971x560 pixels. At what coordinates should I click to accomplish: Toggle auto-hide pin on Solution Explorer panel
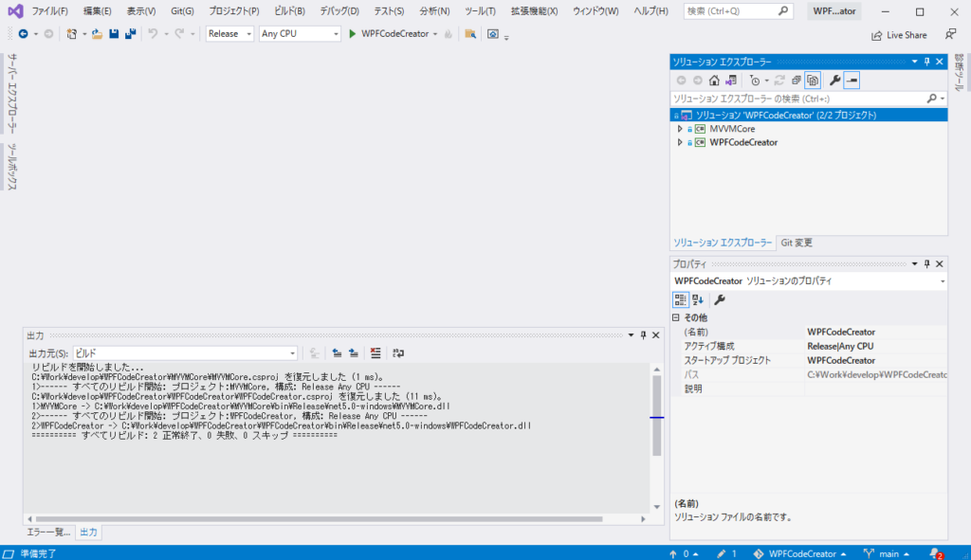tap(927, 62)
